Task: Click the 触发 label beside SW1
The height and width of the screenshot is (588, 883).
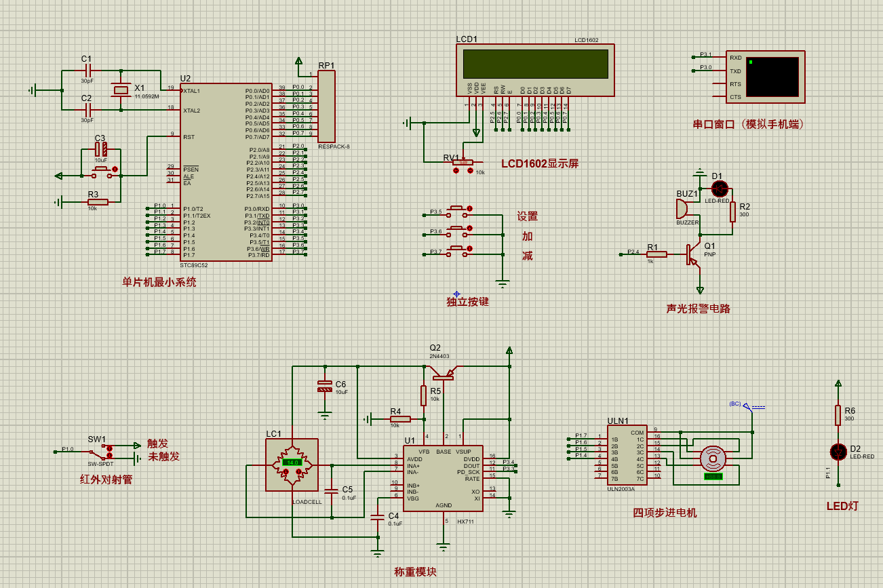Action: click(x=157, y=444)
